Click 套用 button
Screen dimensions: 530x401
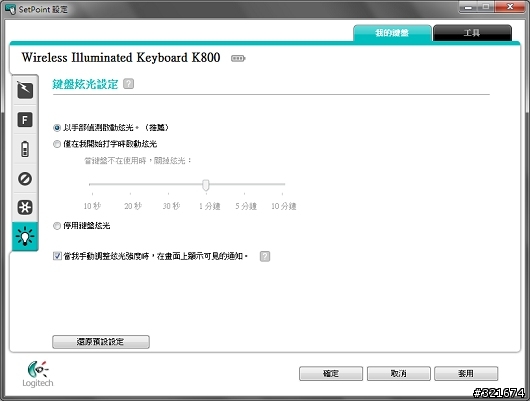pos(466,374)
